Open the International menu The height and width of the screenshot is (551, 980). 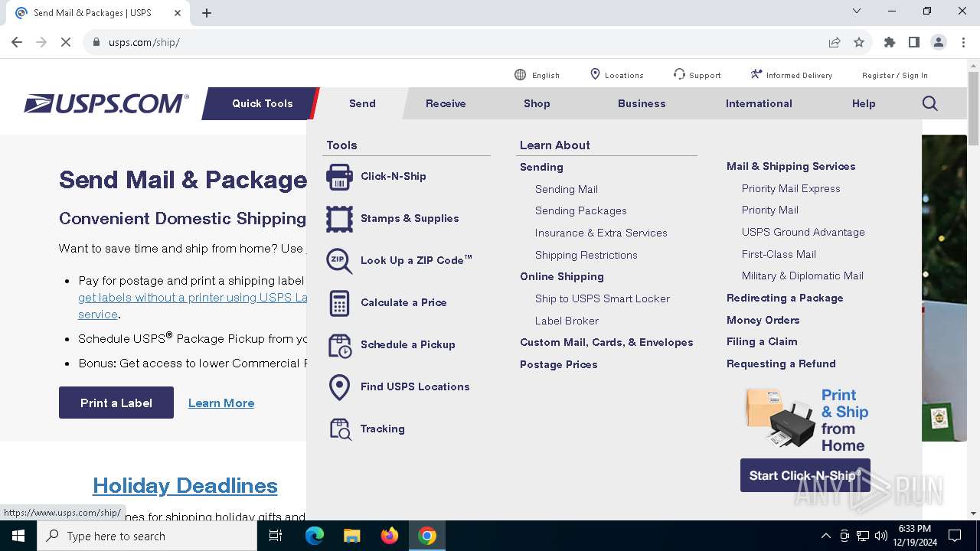click(x=759, y=103)
